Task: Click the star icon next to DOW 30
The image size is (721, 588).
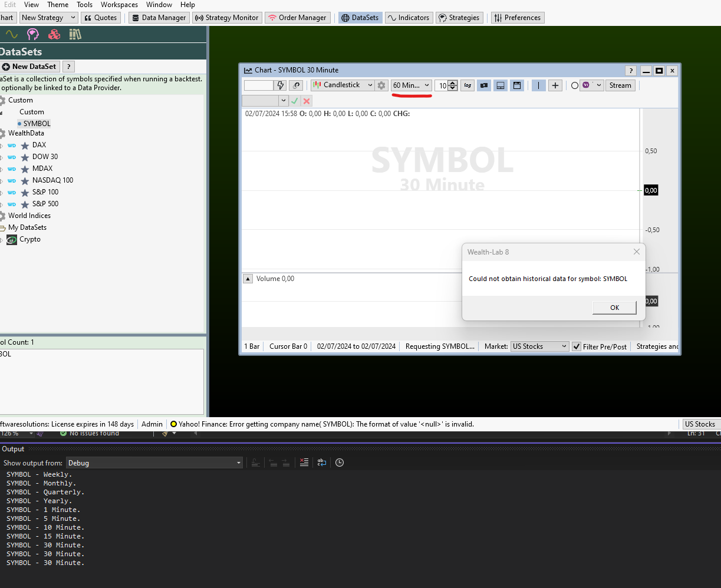Action: coord(25,157)
